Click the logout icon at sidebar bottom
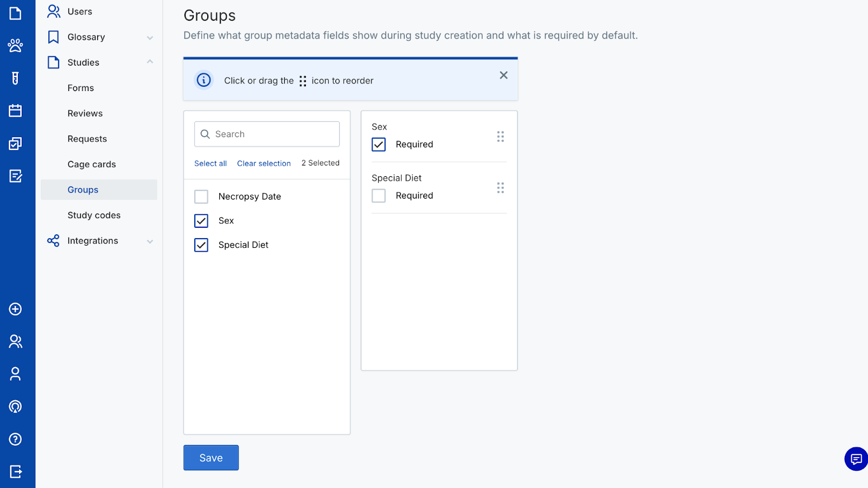Screen dimensions: 868x488 pos(15,472)
